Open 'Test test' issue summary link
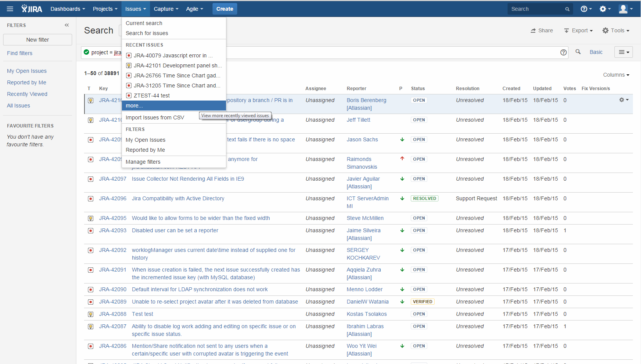Image resolution: width=641 pixels, height=364 pixels. 143,314
